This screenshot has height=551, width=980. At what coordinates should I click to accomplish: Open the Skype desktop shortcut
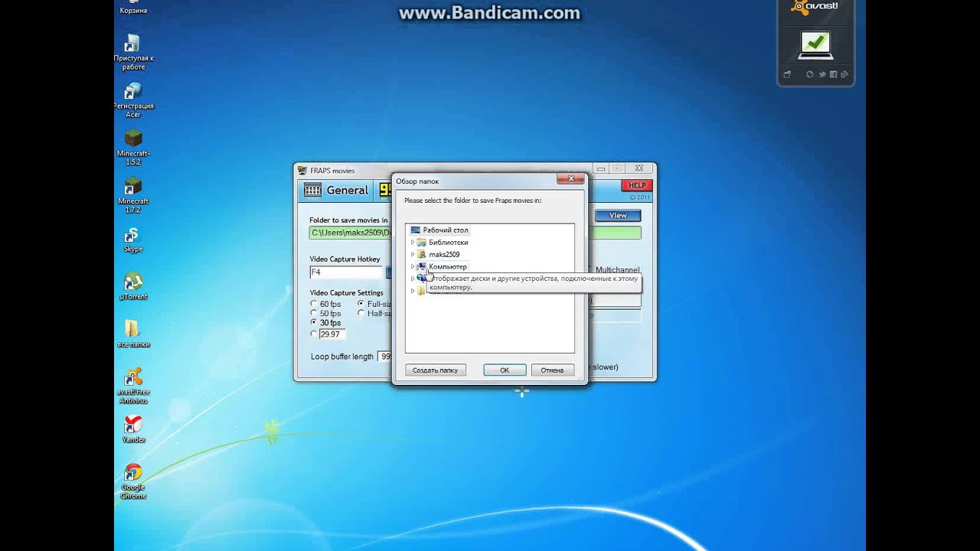tap(133, 240)
